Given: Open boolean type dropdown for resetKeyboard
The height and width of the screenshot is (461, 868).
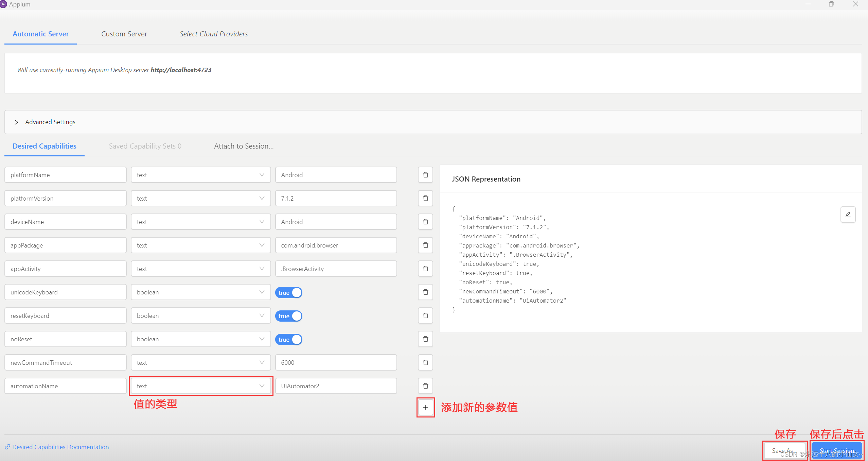Looking at the screenshot, I should point(201,315).
